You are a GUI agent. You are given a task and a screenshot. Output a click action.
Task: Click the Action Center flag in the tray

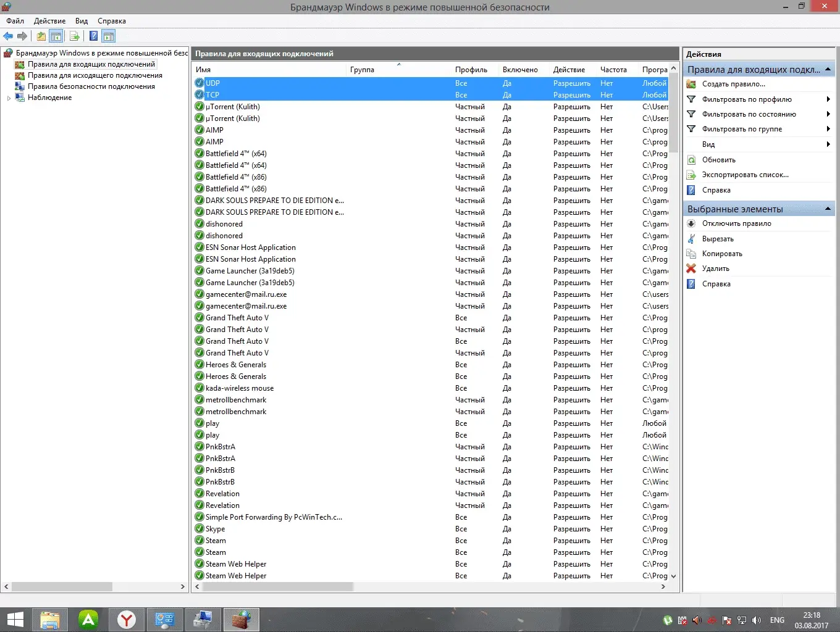click(727, 620)
